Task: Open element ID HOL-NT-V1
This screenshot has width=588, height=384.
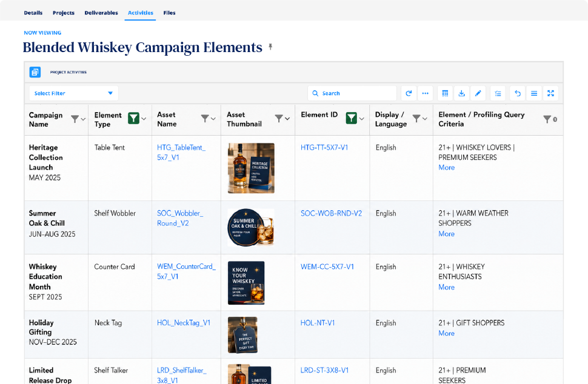Action: (x=318, y=323)
